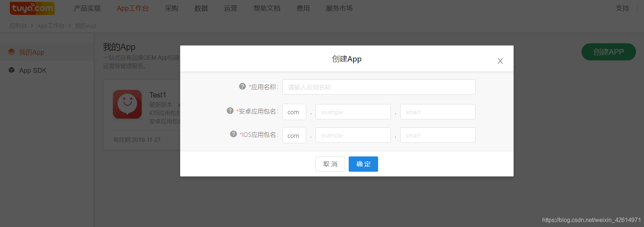This screenshot has width=644, height=227.
Task: Click the 取消 button
Action: point(330,164)
